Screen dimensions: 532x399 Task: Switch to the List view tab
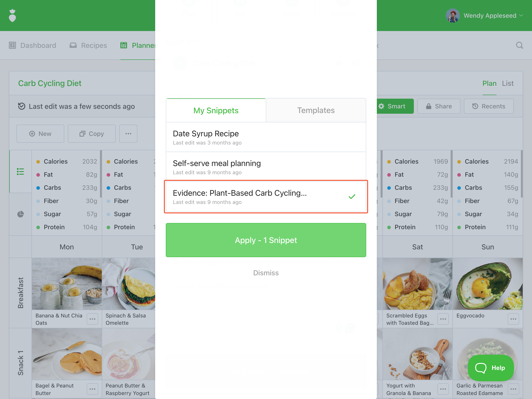tap(507, 83)
